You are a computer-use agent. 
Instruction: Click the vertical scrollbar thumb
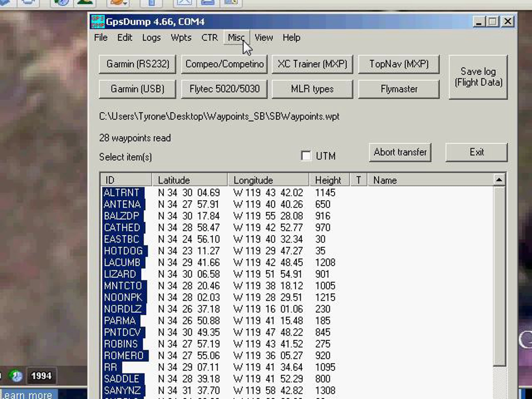pyautogui.click(x=499, y=276)
